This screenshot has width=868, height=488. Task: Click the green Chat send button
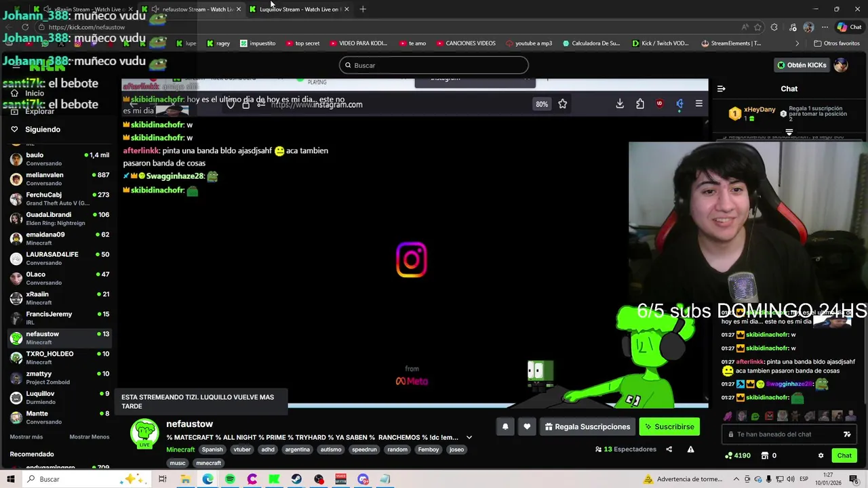tap(844, 455)
